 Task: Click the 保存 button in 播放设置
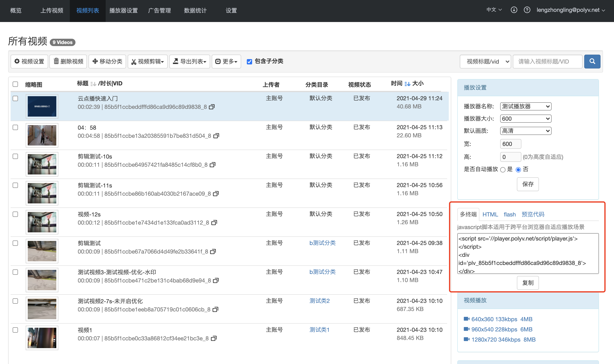528,184
